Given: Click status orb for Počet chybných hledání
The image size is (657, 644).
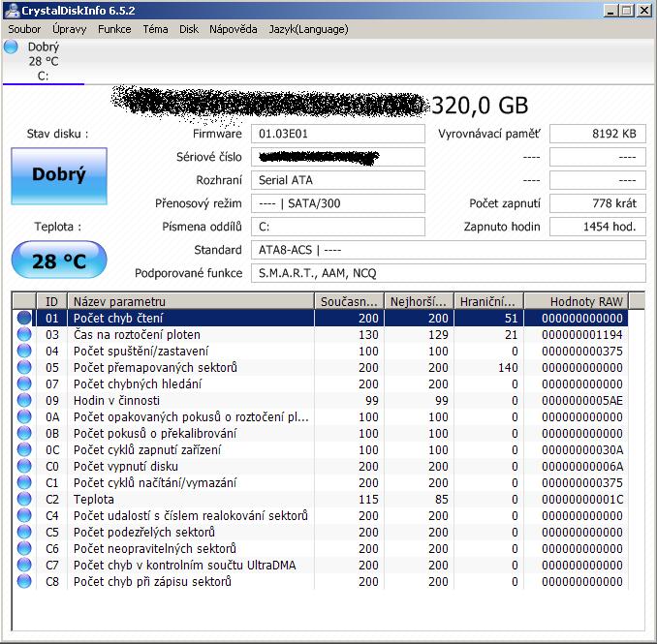Looking at the screenshot, I should pyautogui.click(x=24, y=383).
